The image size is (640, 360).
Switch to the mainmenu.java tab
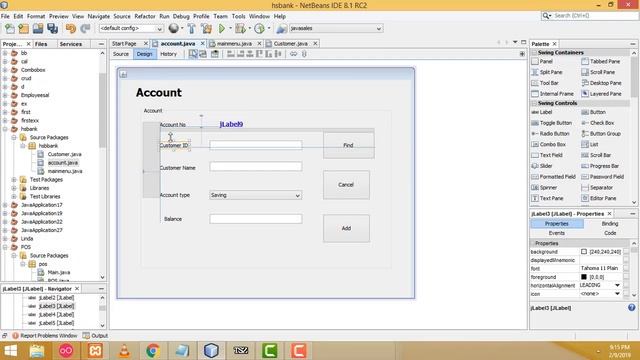pyautogui.click(x=234, y=43)
